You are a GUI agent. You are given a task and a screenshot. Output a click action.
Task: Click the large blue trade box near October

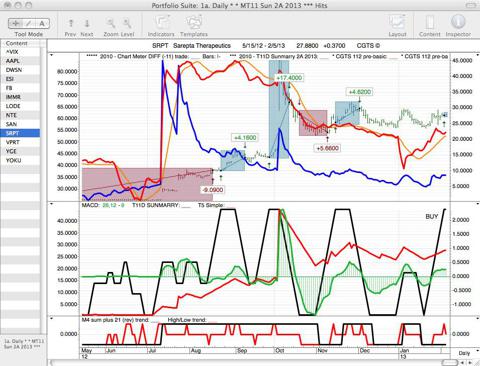(x=279, y=110)
